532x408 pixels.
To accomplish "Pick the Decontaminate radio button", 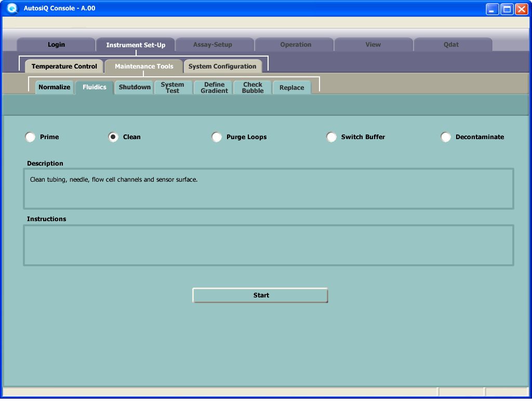I will tap(445, 137).
